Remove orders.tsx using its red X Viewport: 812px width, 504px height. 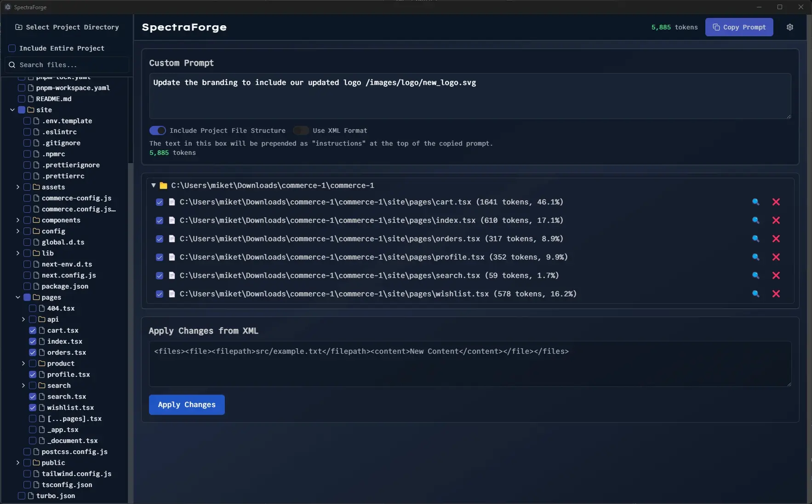[x=776, y=238]
